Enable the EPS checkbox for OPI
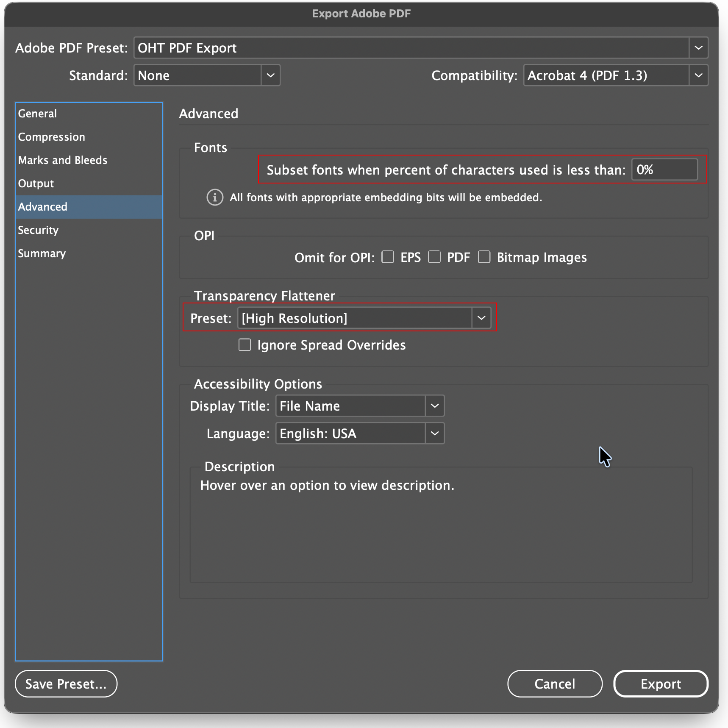 click(x=388, y=257)
